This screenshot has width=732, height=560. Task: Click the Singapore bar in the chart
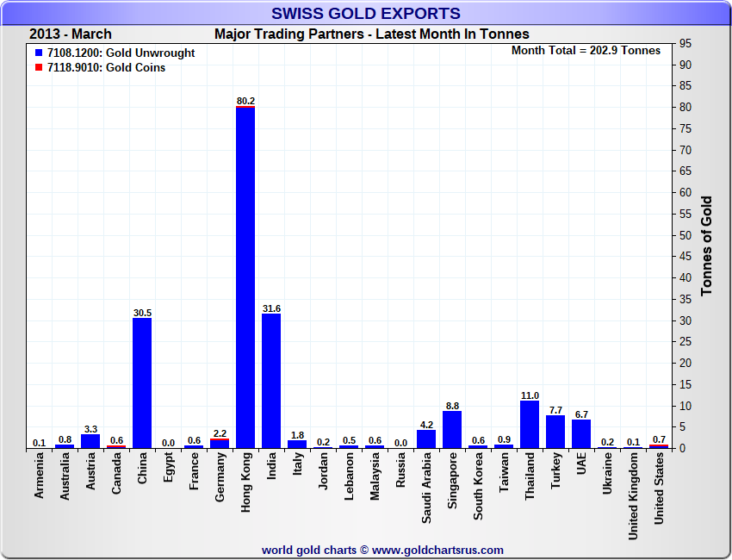click(x=452, y=430)
